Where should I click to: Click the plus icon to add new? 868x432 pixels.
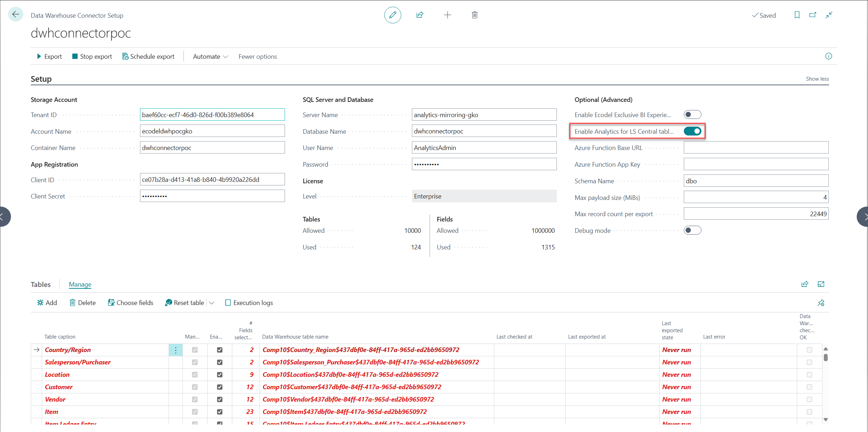[x=447, y=15]
